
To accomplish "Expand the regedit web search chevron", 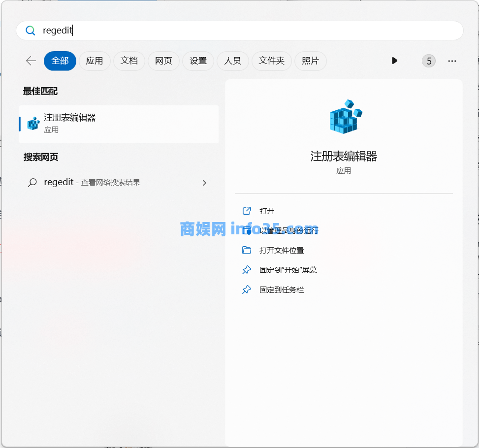I will click(x=204, y=183).
